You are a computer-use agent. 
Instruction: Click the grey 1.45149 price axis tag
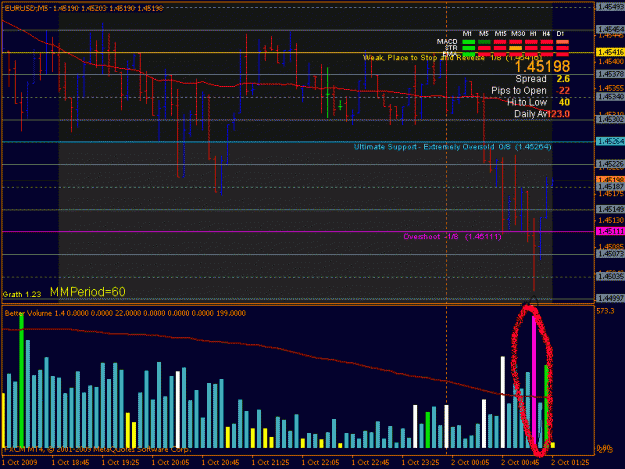(610, 209)
